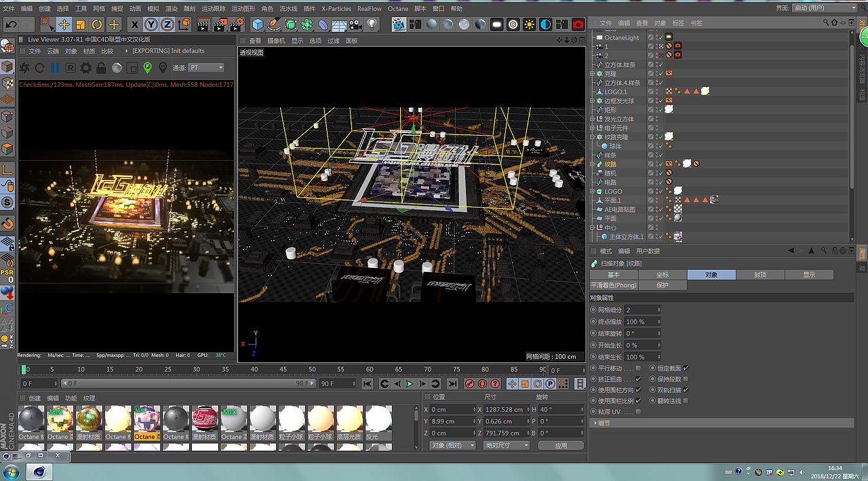Select the Move tool
This screenshot has width=868, height=481.
point(64,24)
